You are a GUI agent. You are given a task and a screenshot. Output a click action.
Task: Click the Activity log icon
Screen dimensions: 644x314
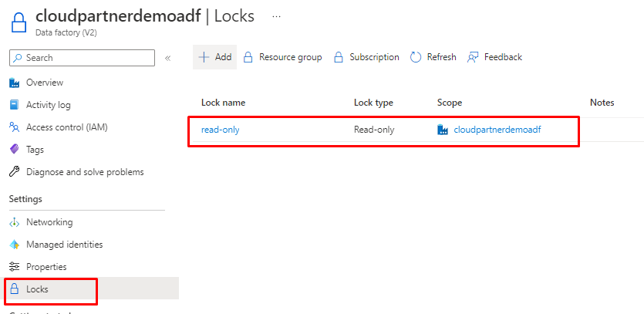[x=14, y=105]
